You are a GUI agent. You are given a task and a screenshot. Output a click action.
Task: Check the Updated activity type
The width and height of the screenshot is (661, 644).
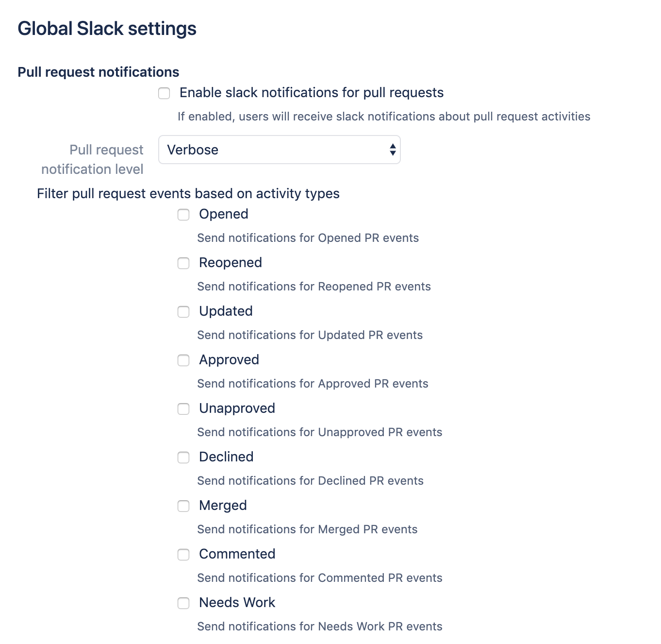183,312
